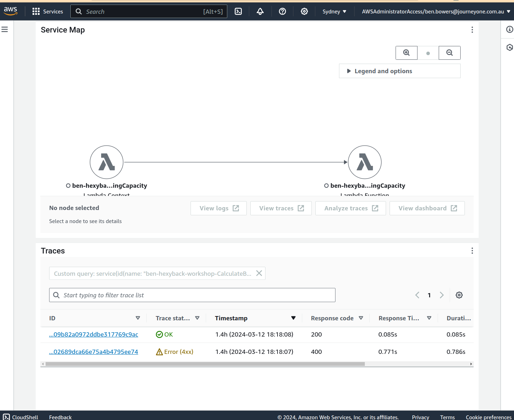Image resolution: width=514 pixels, height=420 pixels.
Task: Go to previous page of traces
Action: (417, 295)
